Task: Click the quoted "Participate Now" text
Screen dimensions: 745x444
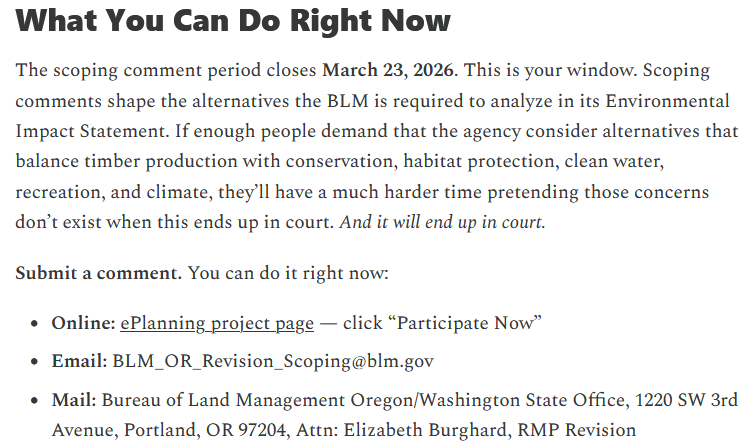Action: [469, 323]
